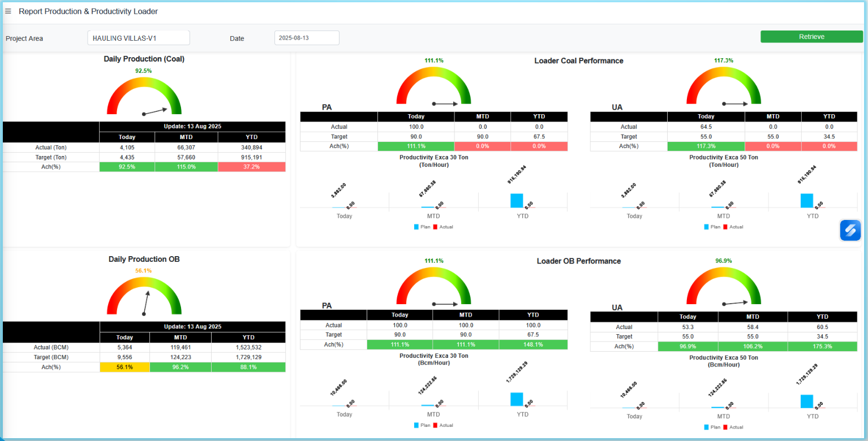Click the Loader OB Performance UA gauge
The height and width of the screenshot is (441, 868).
coord(724,286)
